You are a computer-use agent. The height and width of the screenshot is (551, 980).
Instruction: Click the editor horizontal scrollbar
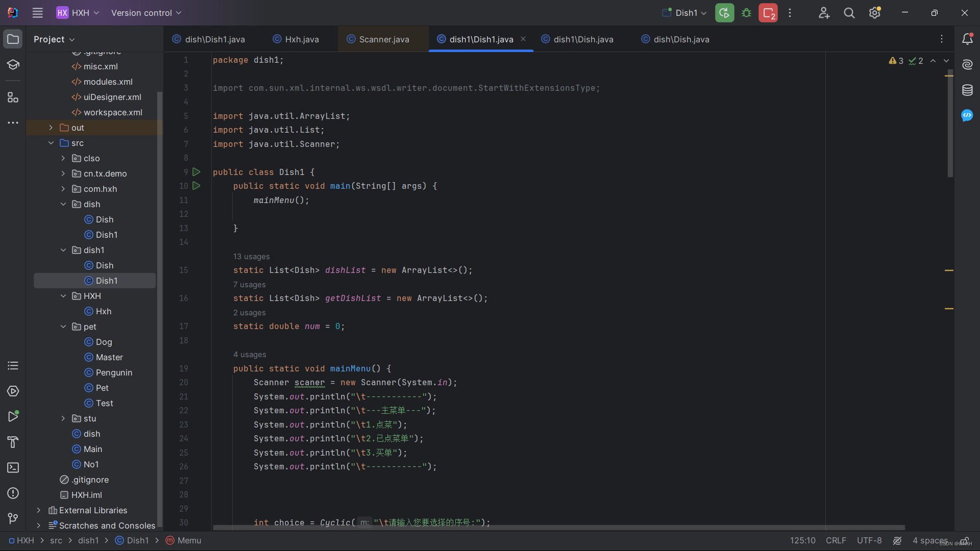point(558,528)
